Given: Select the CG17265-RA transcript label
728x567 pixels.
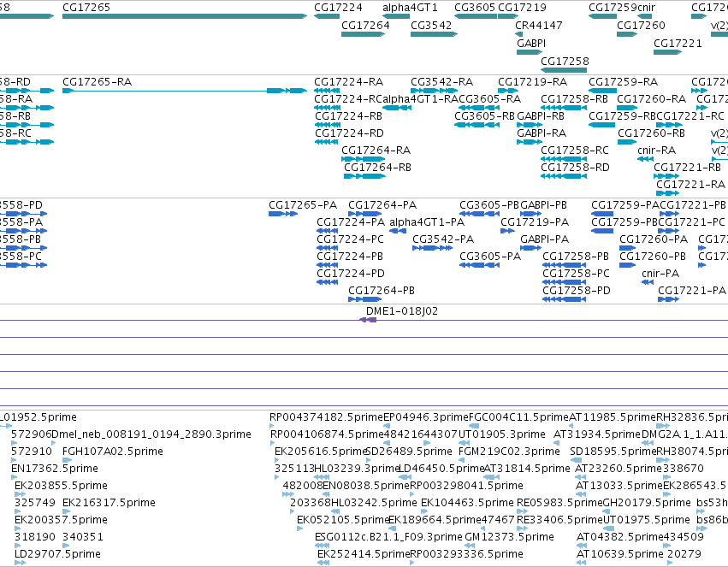Looking at the screenshot, I should point(97,82).
